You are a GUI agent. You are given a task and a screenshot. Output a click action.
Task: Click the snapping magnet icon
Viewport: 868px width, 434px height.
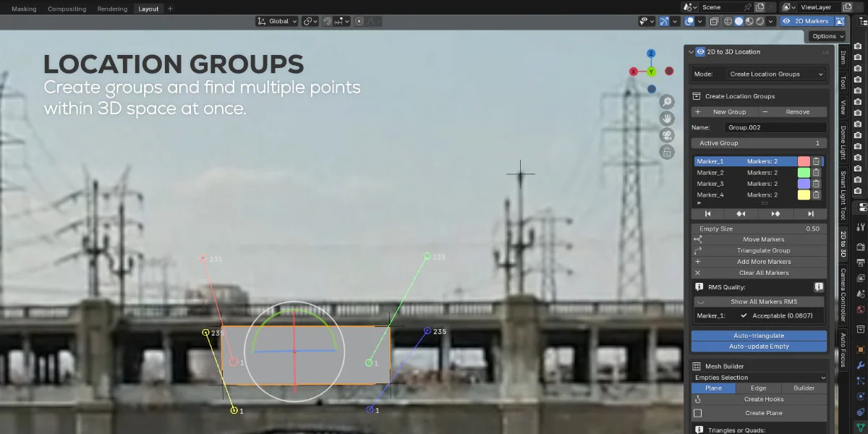tap(327, 21)
